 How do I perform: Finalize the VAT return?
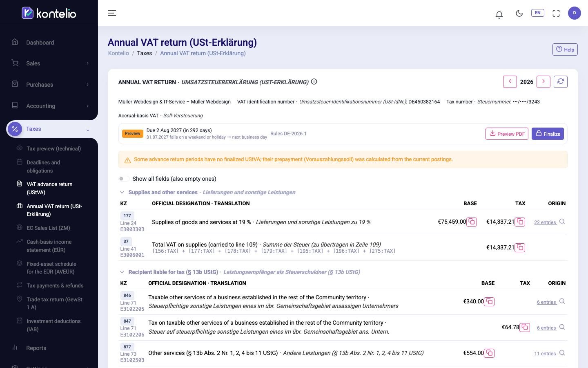pyautogui.click(x=548, y=134)
